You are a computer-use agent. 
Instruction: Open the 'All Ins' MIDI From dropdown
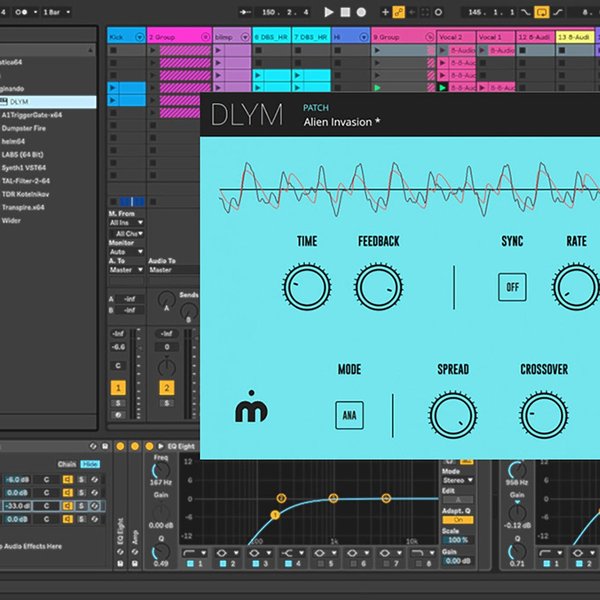[126, 222]
